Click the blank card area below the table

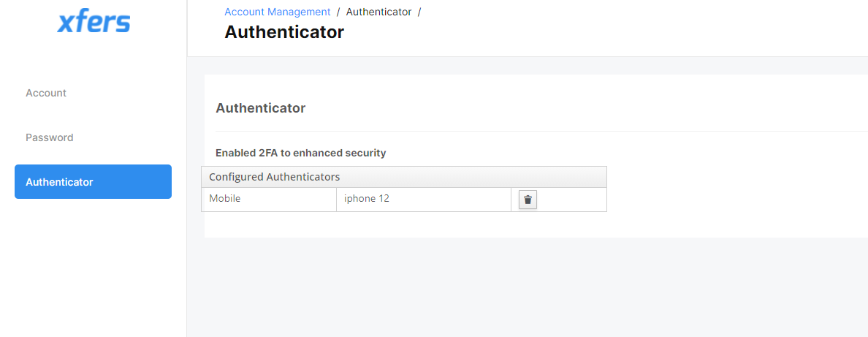(536, 224)
